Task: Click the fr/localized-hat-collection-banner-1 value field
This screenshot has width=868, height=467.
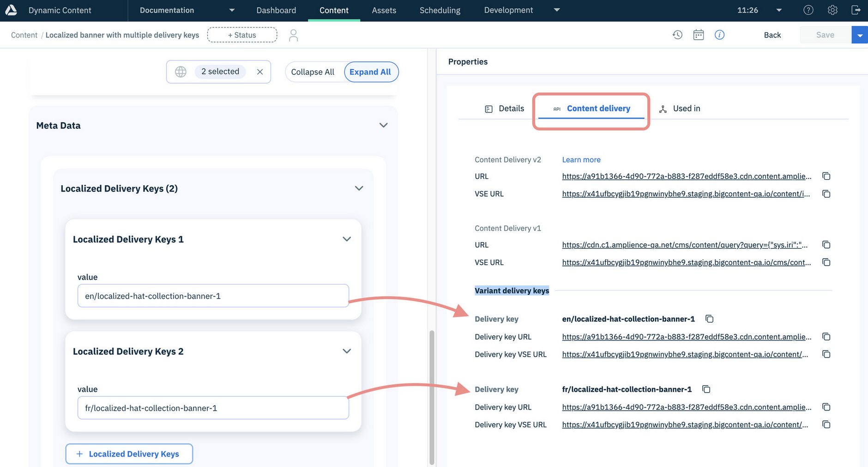Action: coord(213,408)
